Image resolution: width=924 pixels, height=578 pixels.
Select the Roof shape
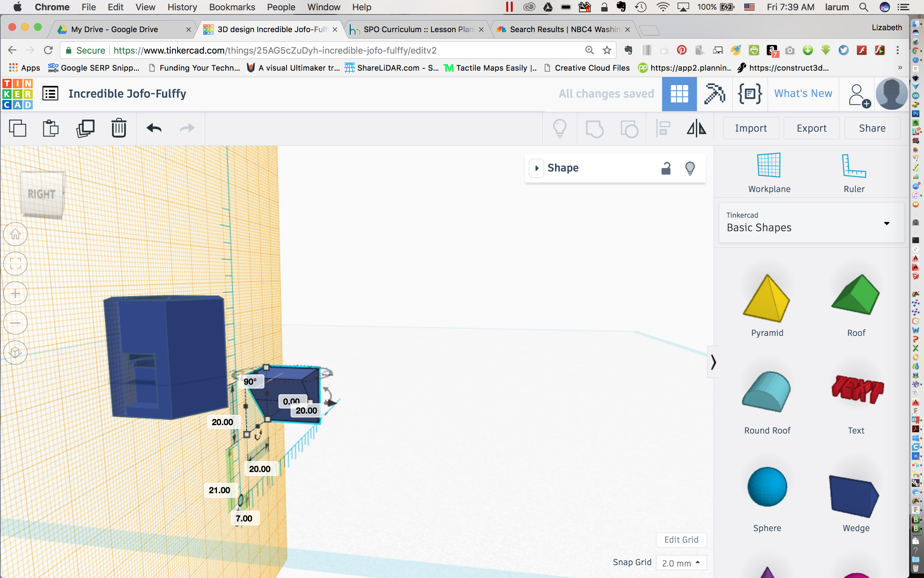(856, 305)
